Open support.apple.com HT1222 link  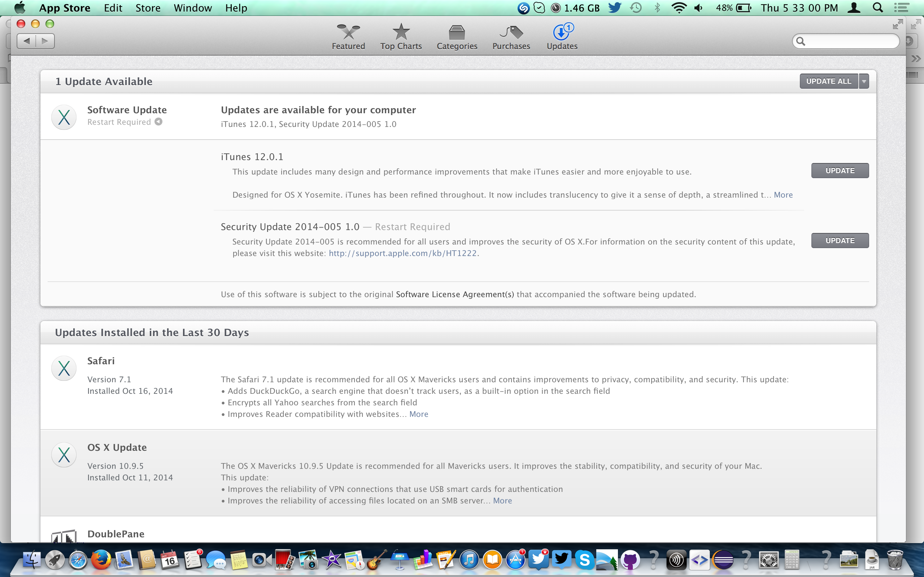point(402,254)
